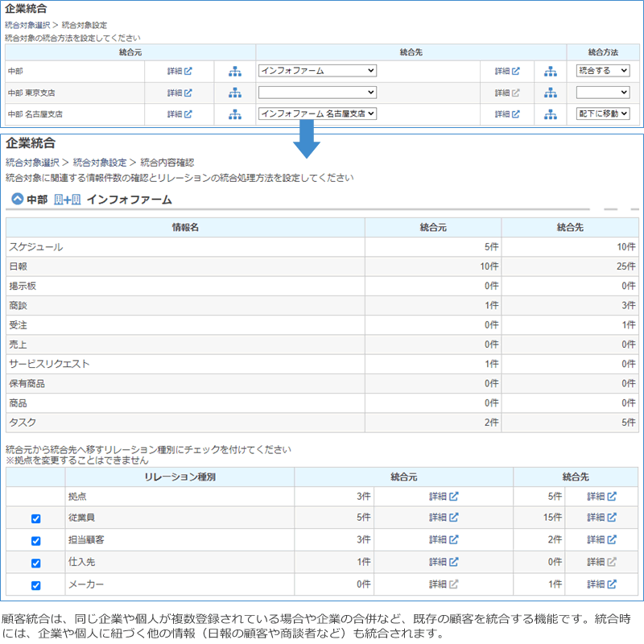Viewport: 644px width, 644px height.
Task: Uncheck the 担当顧客 relation checkbox
Action: coord(35,540)
